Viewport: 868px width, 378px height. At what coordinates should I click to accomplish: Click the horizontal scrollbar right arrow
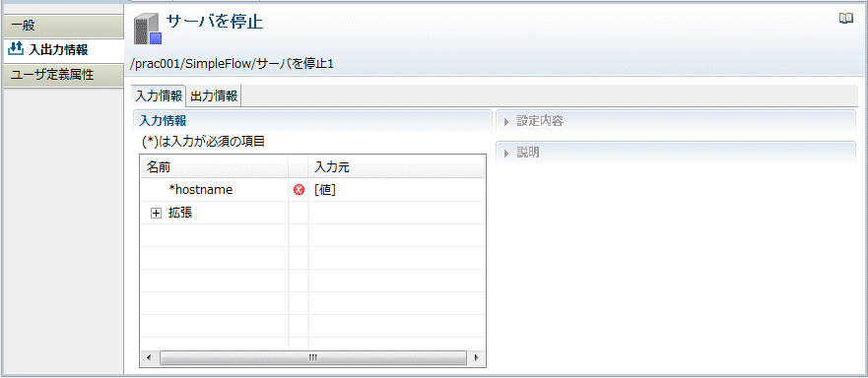(x=477, y=358)
